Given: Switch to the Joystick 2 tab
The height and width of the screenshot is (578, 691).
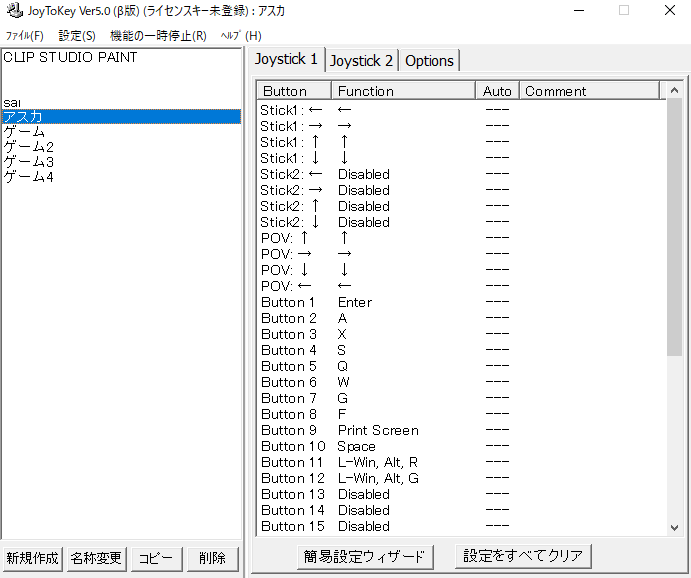Looking at the screenshot, I should [x=361, y=61].
